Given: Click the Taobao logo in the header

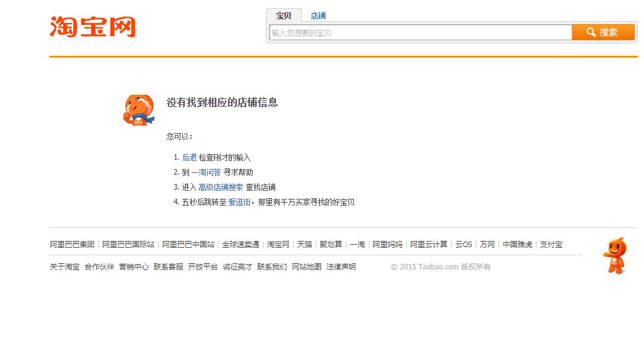Looking at the screenshot, I should (92, 27).
